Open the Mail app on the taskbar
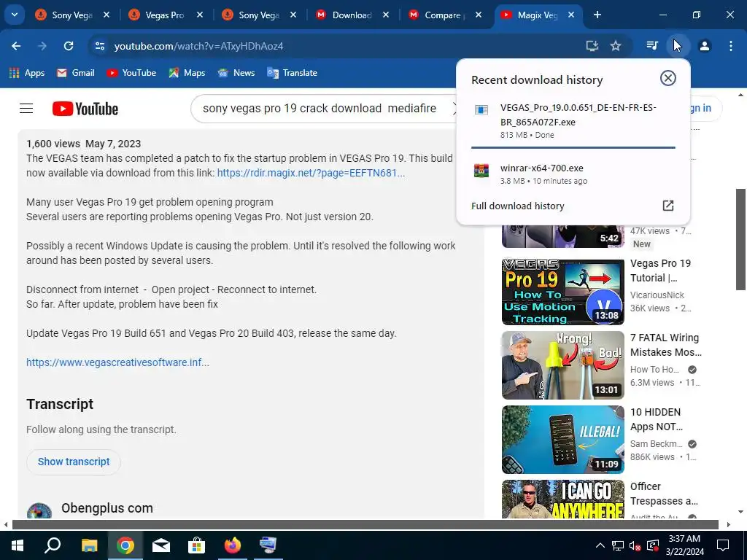Image resolution: width=747 pixels, height=560 pixels. pos(160,545)
